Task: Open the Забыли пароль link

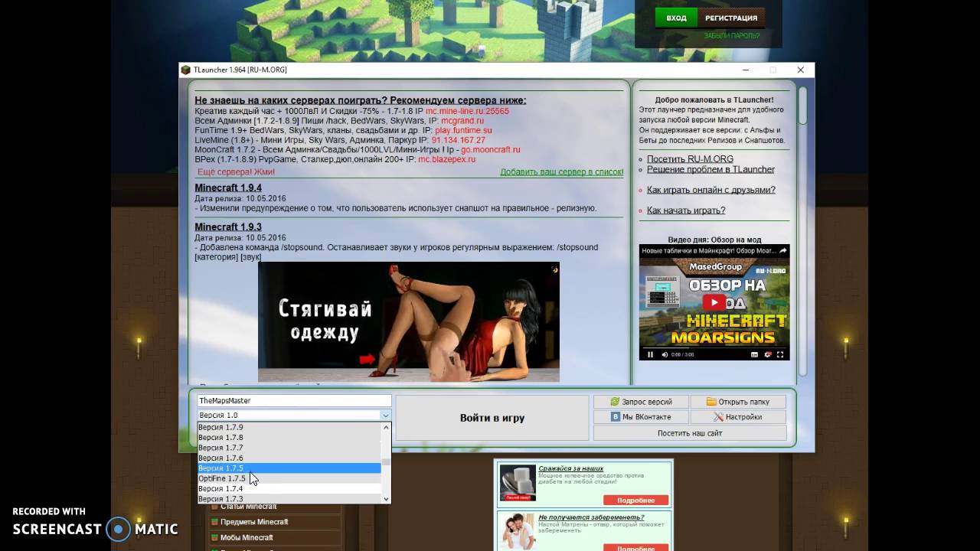Action: click(x=732, y=35)
